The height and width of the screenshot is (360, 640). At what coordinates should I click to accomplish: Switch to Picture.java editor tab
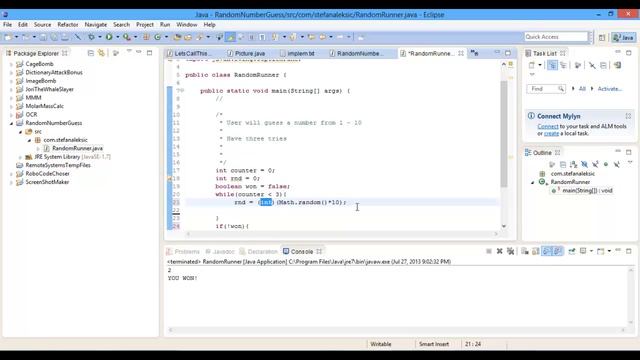(x=247, y=53)
